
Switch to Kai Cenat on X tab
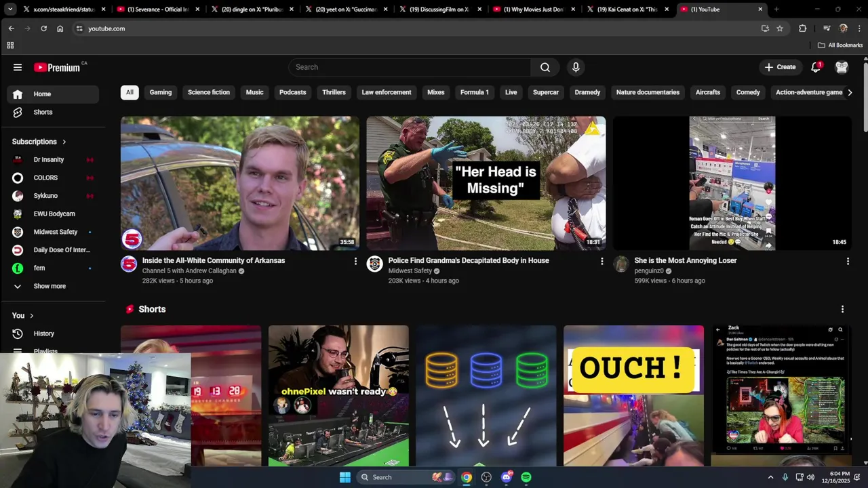point(628,9)
